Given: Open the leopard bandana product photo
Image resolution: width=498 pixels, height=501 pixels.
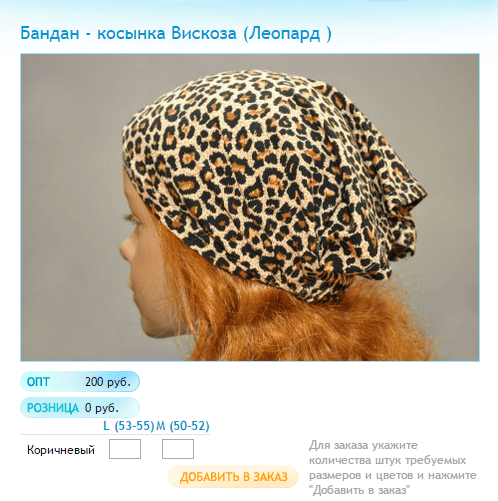Looking at the screenshot, I should 250,207.
